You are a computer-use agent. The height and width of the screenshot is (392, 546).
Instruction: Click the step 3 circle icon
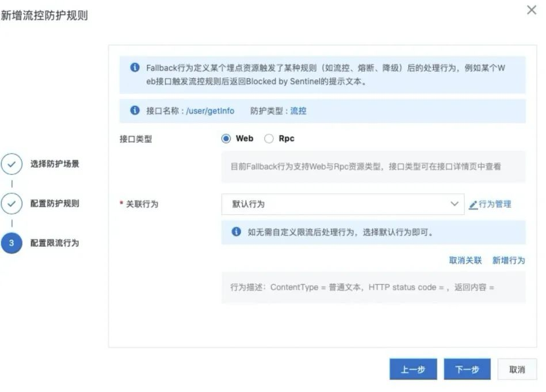pos(12,243)
